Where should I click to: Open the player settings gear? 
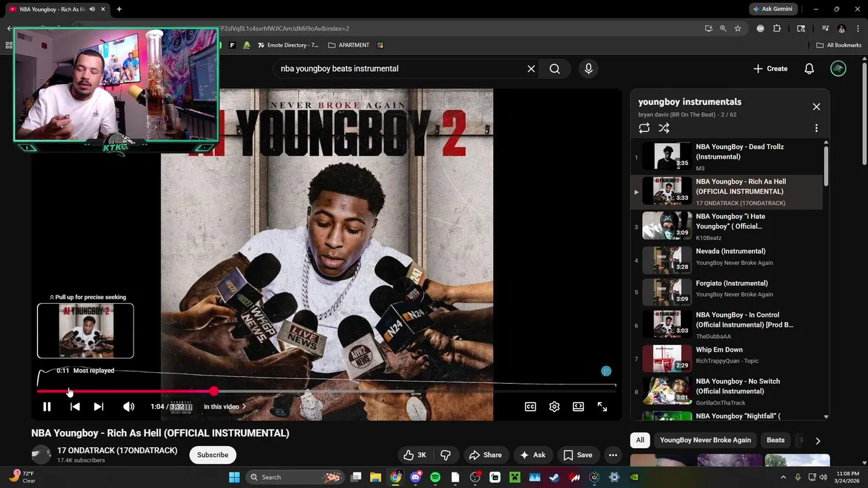554,407
